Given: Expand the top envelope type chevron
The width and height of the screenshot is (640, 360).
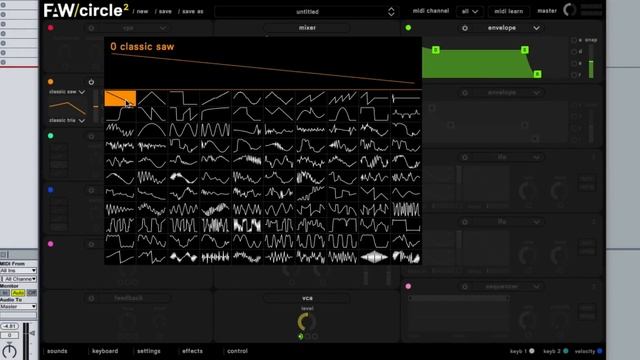Looking at the screenshot, I should pyautogui.click(x=536, y=28).
